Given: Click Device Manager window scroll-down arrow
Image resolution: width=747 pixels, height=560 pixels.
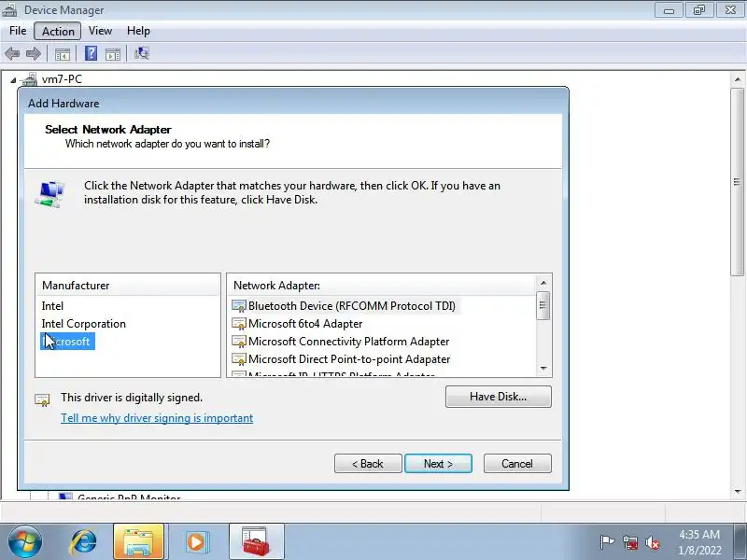Looking at the screenshot, I should point(738,492).
